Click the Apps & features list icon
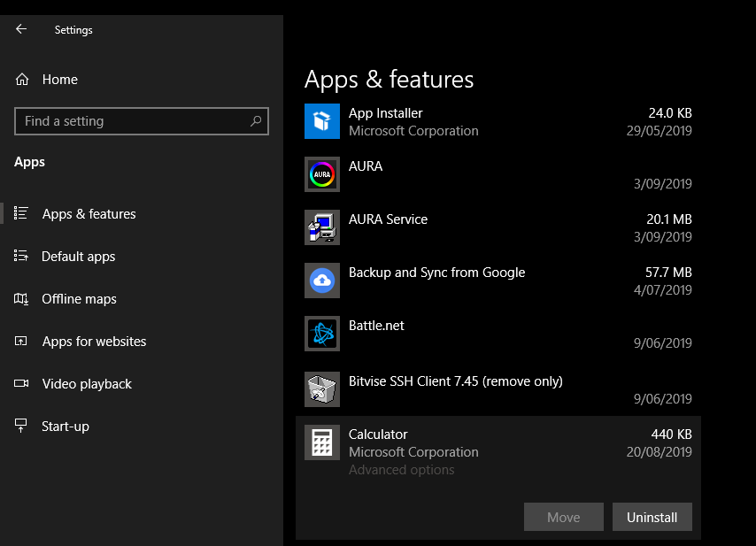 coord(21,213)
